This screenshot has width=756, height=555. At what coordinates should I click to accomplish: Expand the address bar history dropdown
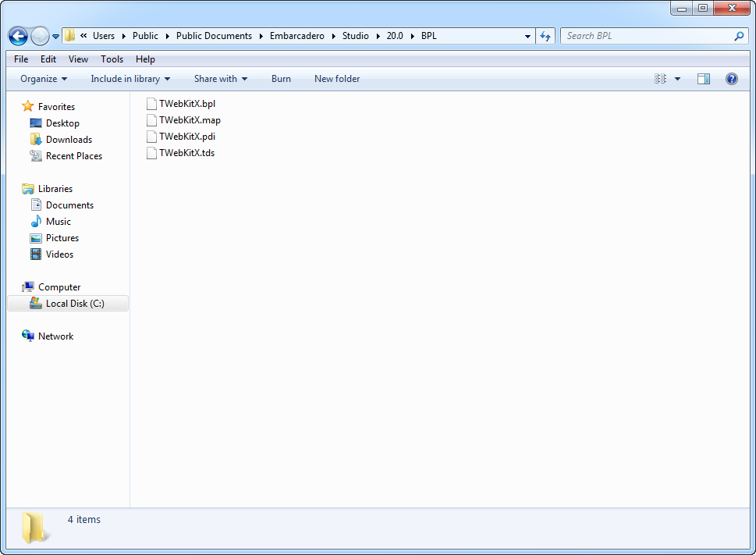coord(527,36)
